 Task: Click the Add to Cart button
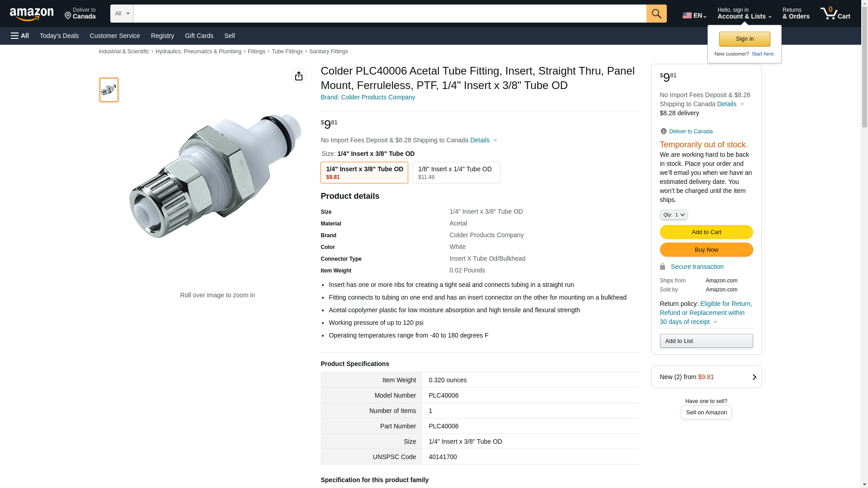[x=706, y=232]
